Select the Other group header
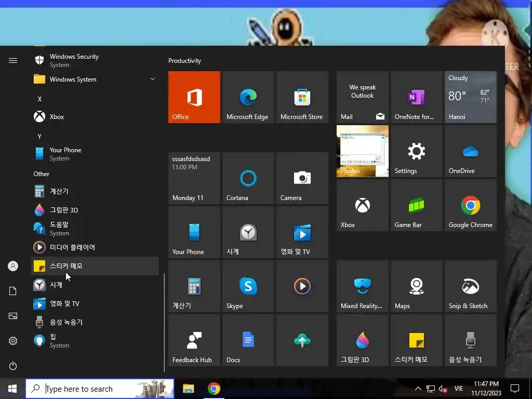Viewport: 532px width, 399px height. (x=42, y=174)
